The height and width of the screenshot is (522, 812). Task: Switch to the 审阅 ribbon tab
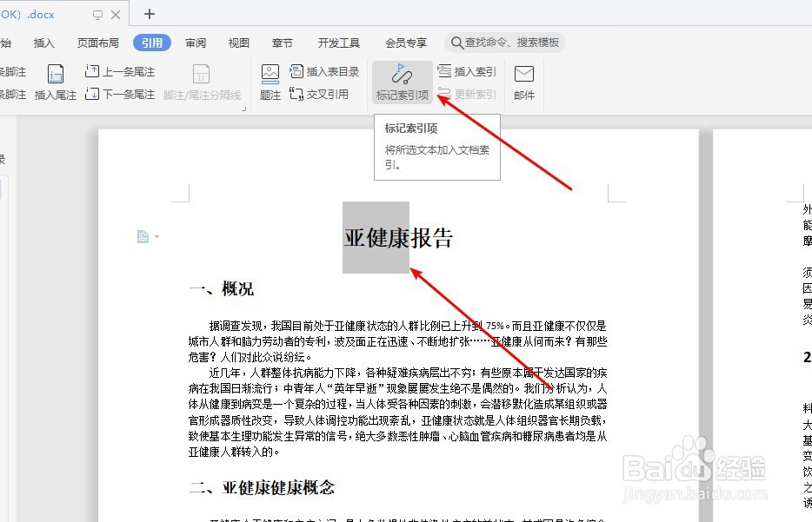(x=196, y=42)
